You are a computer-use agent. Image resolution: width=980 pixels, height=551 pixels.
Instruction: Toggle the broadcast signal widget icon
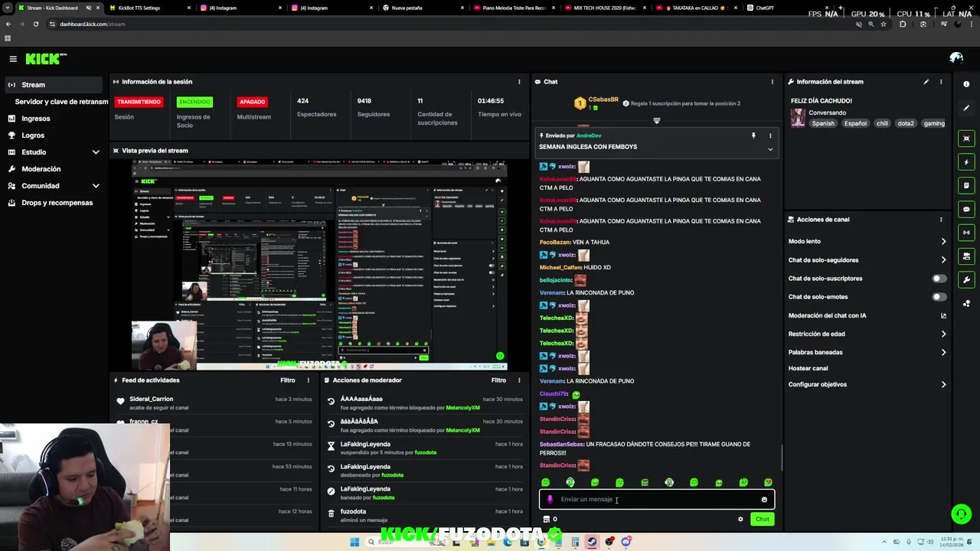tap(966, 233)
